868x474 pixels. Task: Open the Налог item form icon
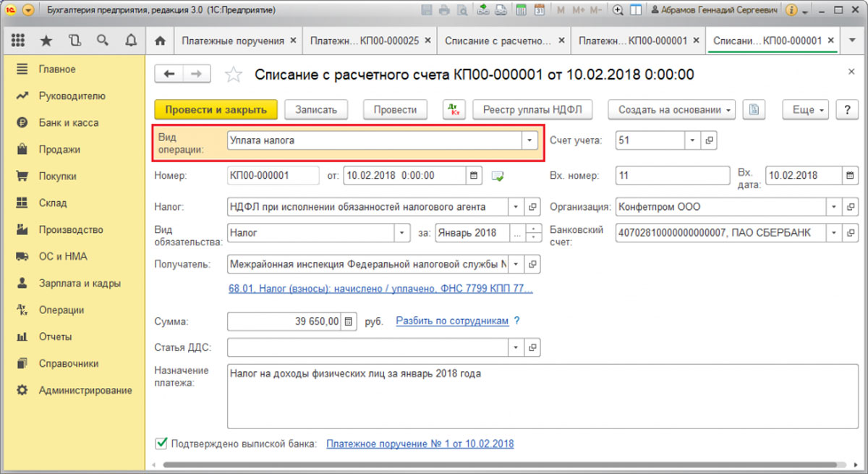(x=533, y=207)
